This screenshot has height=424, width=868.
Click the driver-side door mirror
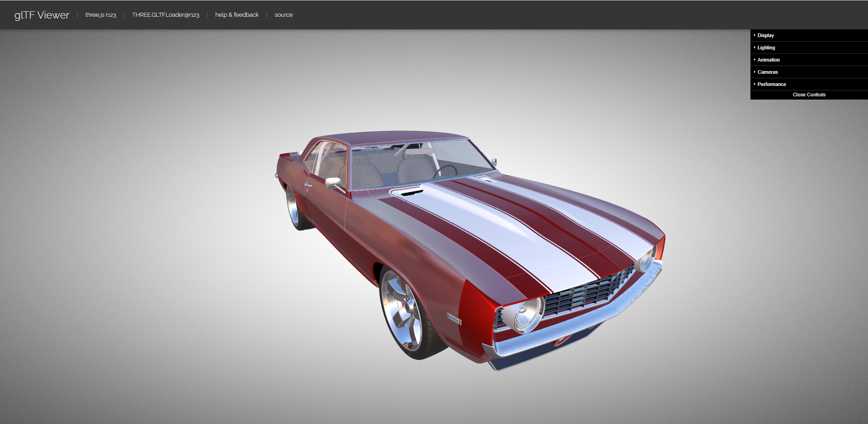(333, 182)
